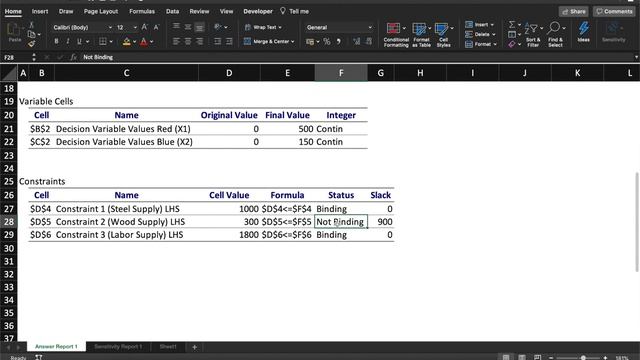This screenshot has height=360, width=640.
Task: Expand the Wrap Text dropdown
Action: [x=280, y=27]
